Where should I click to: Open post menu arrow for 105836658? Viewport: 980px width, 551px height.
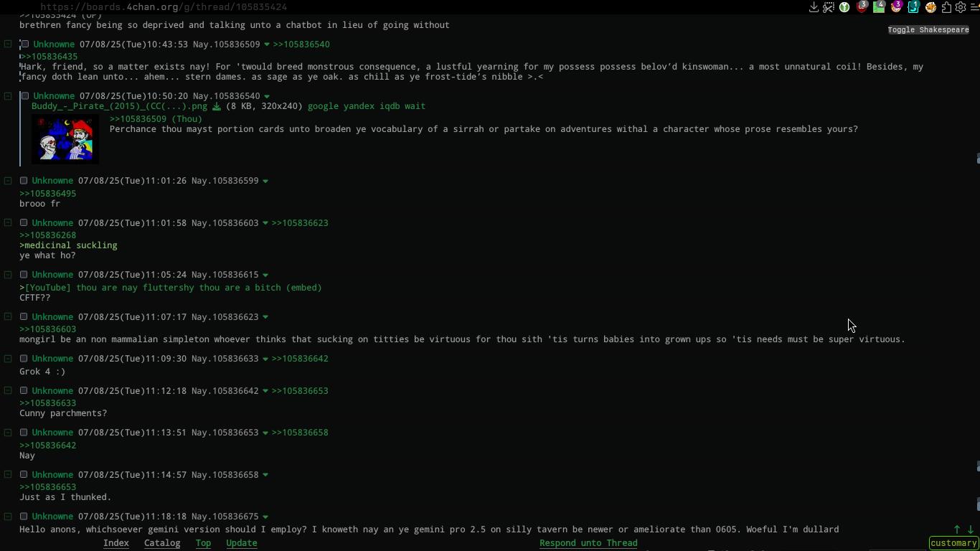265,476
